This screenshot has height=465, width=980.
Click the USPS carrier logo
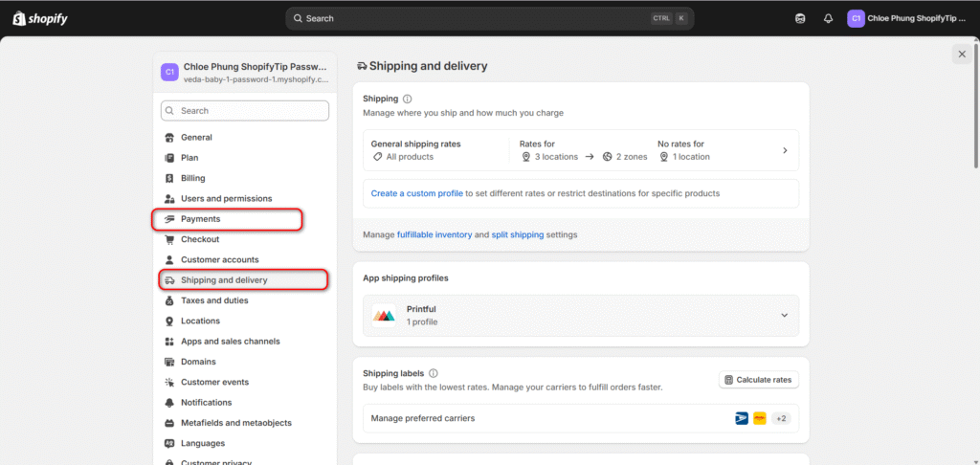(742, 419)
